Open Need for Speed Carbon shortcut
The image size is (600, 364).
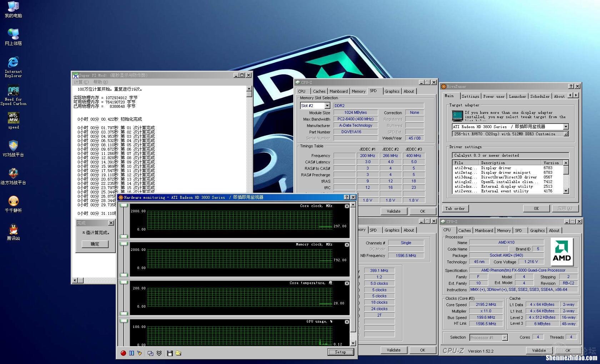(x=13, y=95)
